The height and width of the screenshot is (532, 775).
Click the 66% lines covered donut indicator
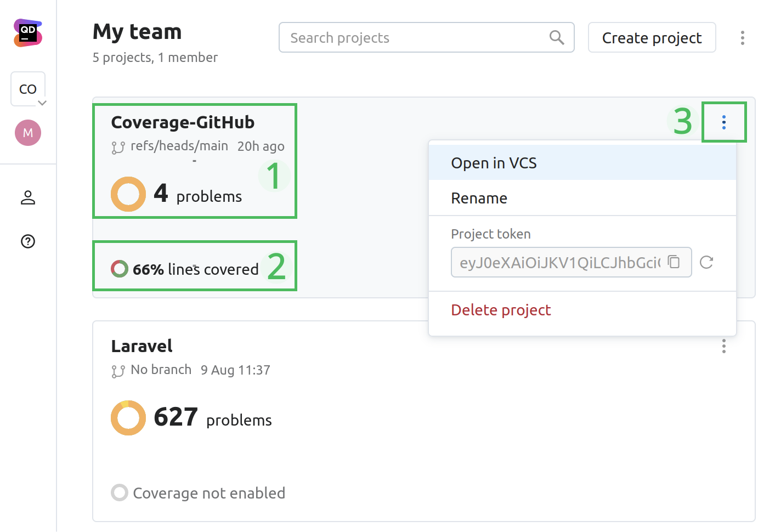click(x=120, y=269)
